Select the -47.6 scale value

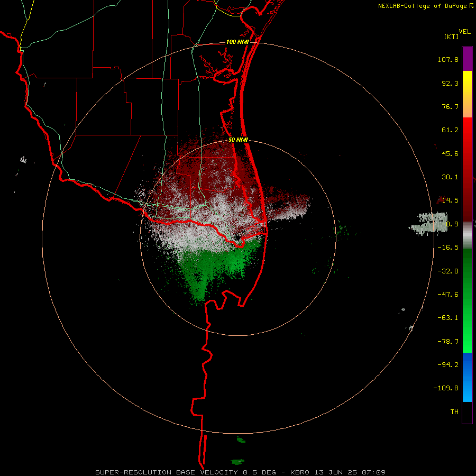[448, 295]
